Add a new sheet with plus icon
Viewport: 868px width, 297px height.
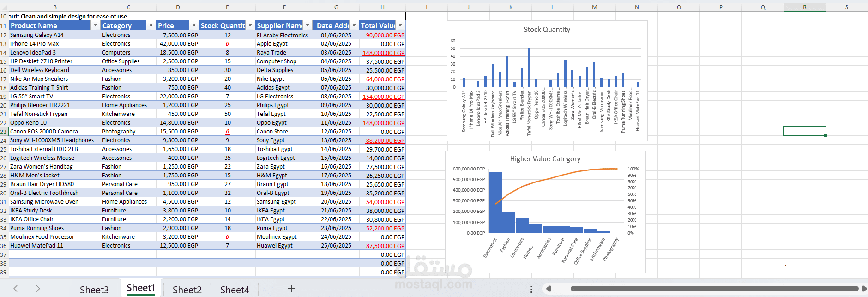[x=291, y=289]
